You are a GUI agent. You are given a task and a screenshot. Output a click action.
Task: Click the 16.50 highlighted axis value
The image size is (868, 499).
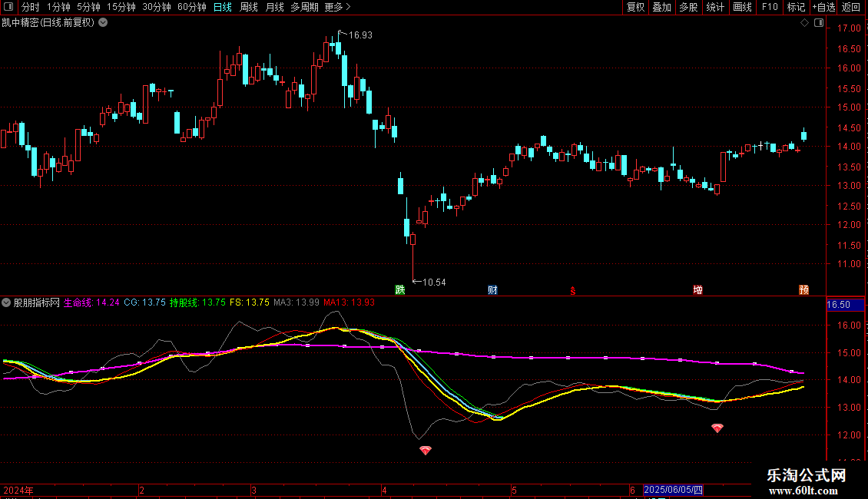coord(845,305)
